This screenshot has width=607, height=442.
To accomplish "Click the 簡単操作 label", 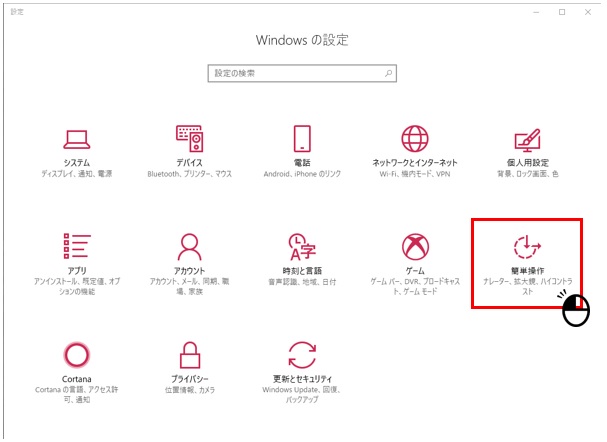I will (527, 271).
